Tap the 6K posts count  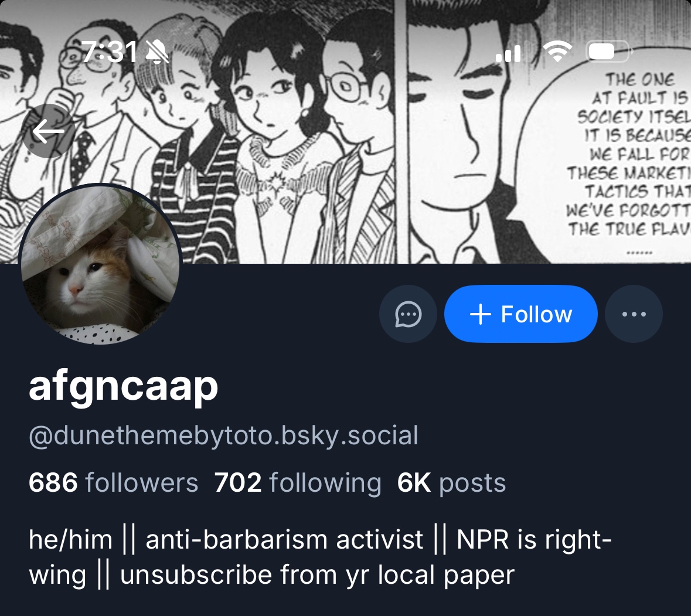[451, 483]
